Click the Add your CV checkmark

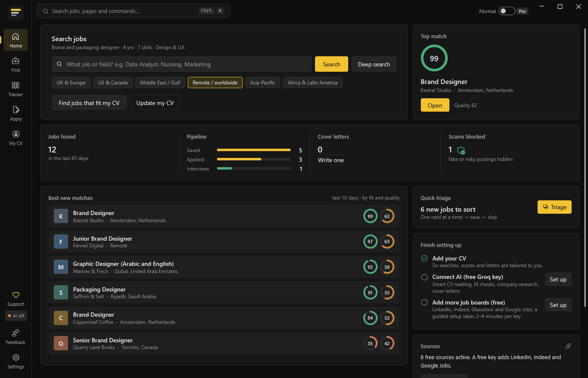pyautogui.click(x=424, y=258)
